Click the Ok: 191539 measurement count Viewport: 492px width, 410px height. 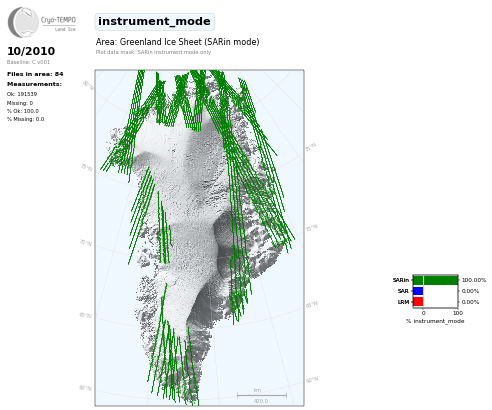(x=22, y=94)
